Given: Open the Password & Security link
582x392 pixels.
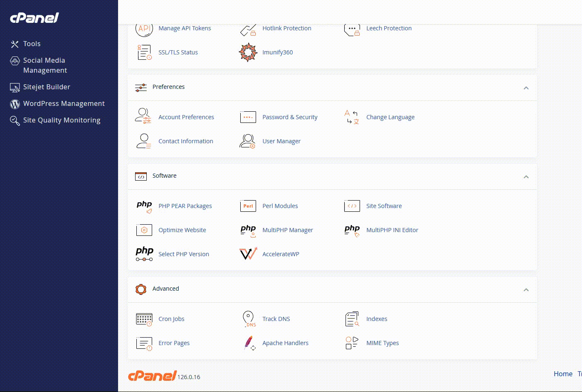Looking at the screenshot, I should 290,117.
